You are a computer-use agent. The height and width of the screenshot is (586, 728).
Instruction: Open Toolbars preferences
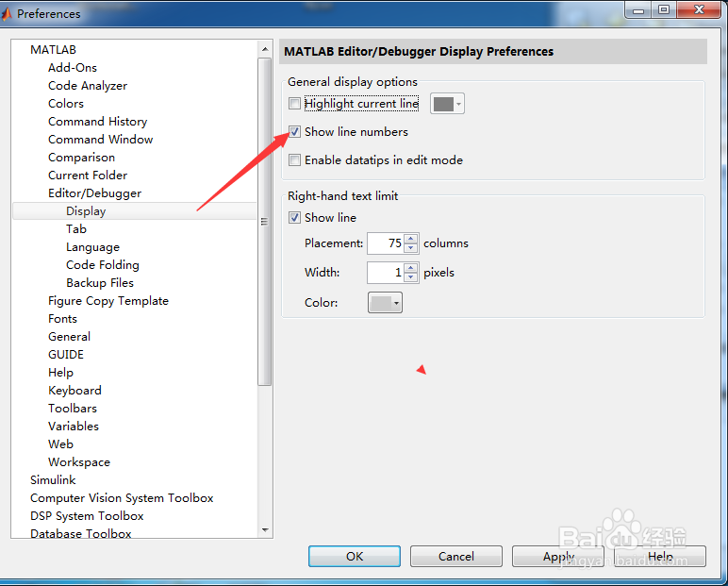tap(73, 409)
